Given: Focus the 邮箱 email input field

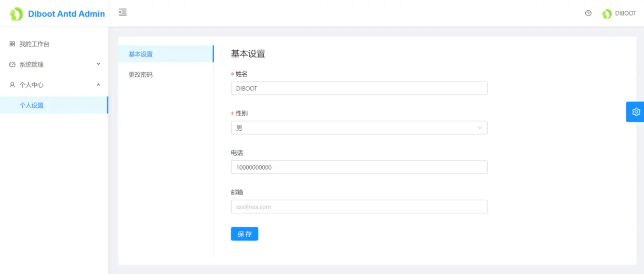Looking at the screenshot, I should tap(359, 207).
